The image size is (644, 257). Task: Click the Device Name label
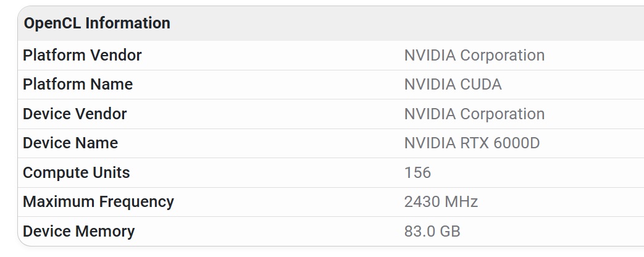[x=70, y=143]
